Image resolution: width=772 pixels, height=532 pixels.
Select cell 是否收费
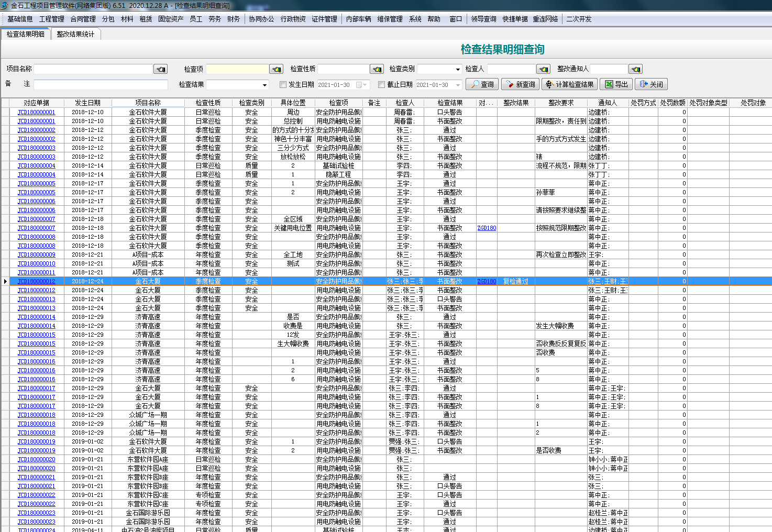561,451
